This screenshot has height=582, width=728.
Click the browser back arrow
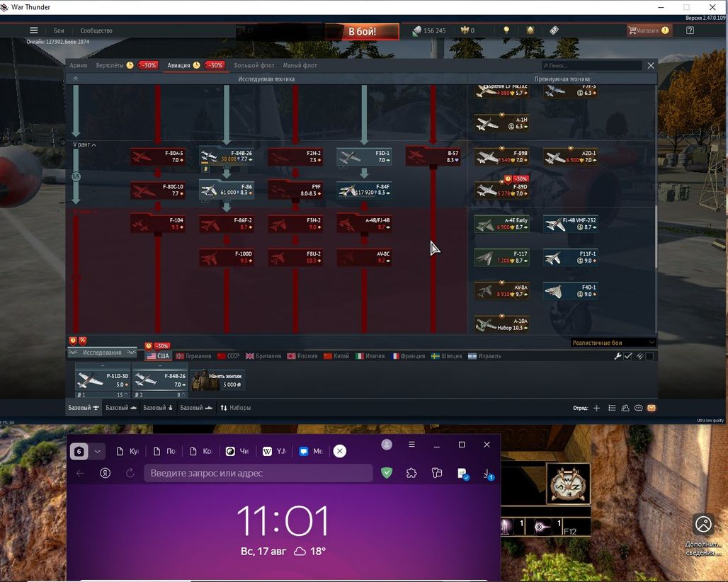[80, 473]
